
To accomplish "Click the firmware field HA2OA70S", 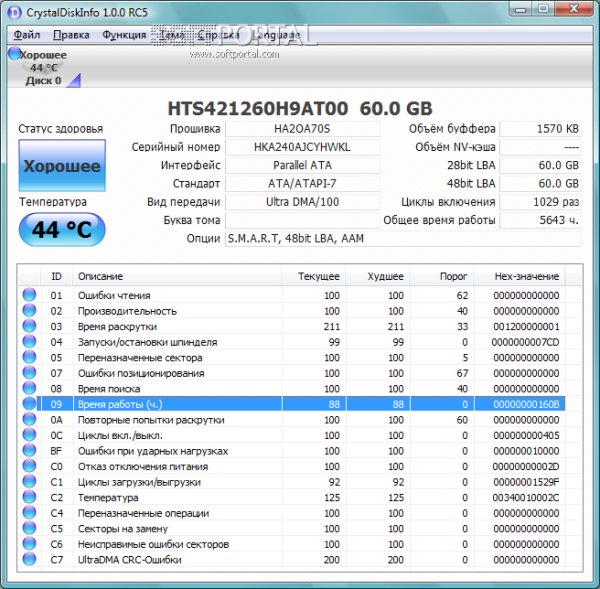I will pyautogui.click(x=302, y=129).
